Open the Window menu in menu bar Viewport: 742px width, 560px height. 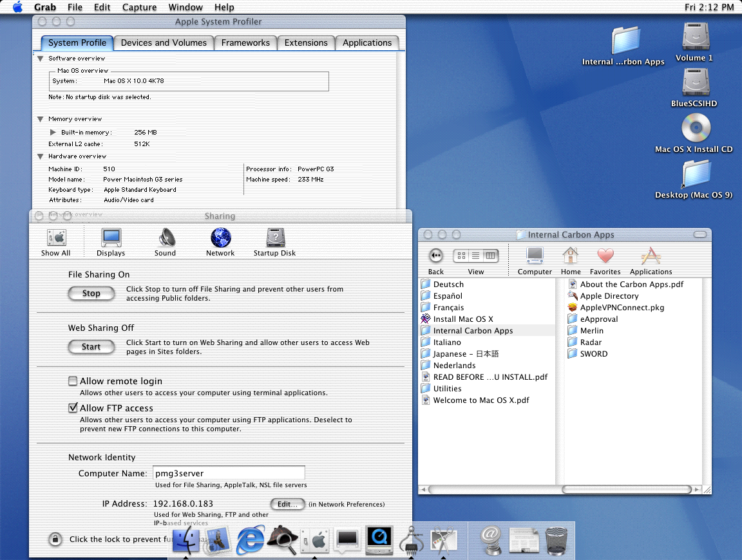click(x=185, y=7)
